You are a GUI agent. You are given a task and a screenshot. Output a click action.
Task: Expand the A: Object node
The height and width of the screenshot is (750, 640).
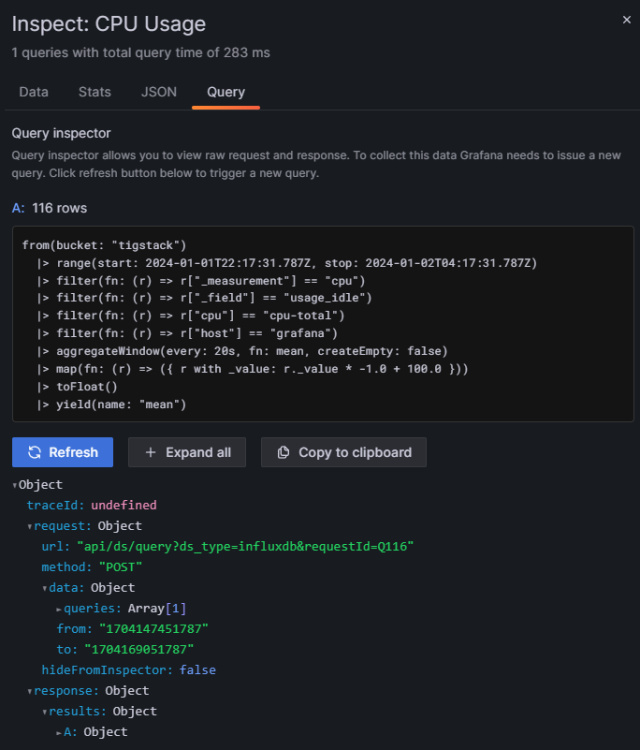click(x=60, y=732)
